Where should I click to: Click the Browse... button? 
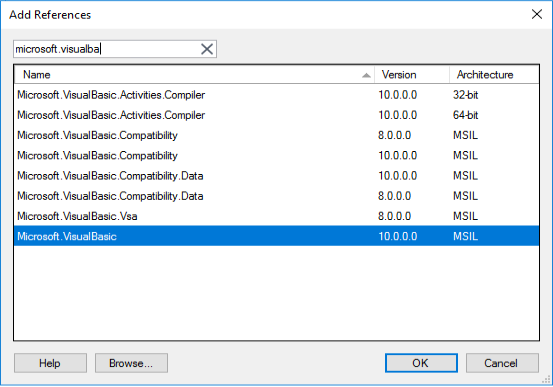click(x=131, y=363)
